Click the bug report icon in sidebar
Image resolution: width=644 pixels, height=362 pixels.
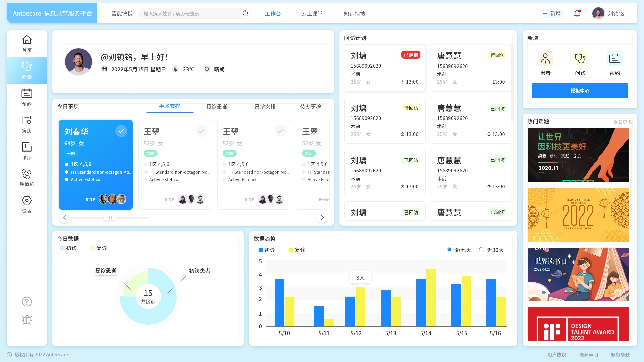tap(27, 320)
